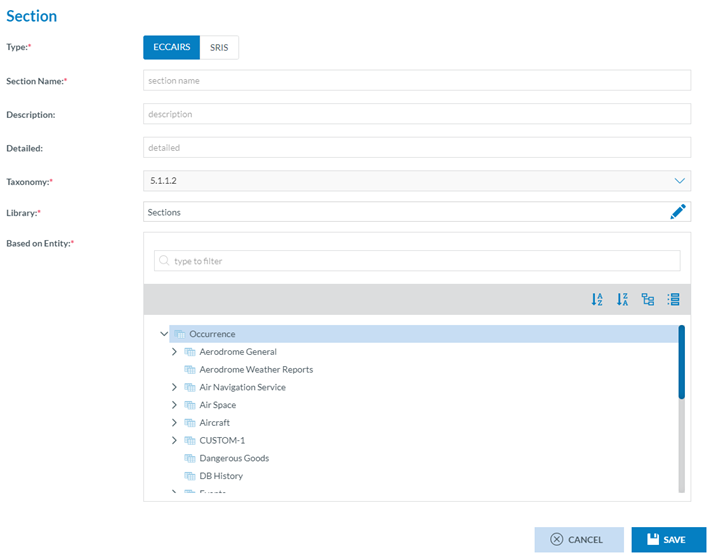The image size is (709, 555).
Task: Select the ECCAIRS type option
Action: coord(171,47)
